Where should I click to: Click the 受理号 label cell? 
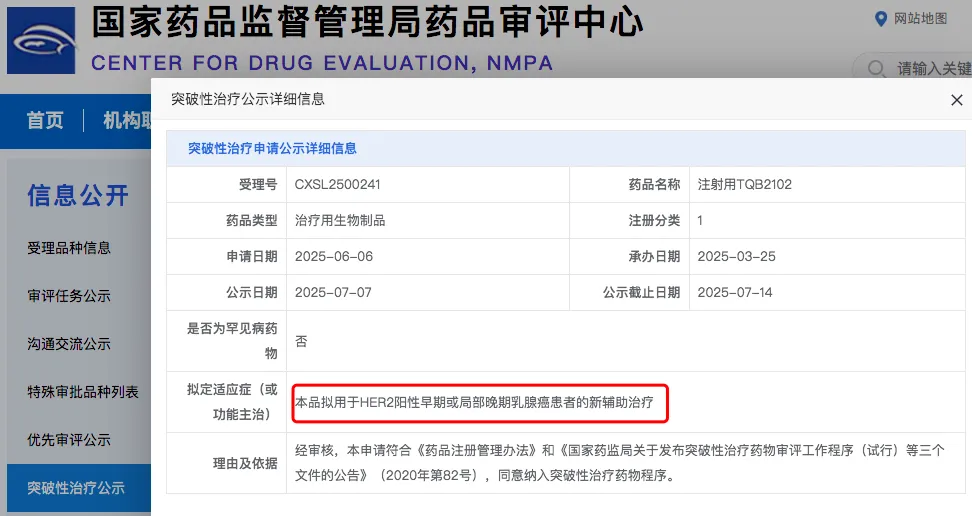pyautogui.click(x=226, y=184)
